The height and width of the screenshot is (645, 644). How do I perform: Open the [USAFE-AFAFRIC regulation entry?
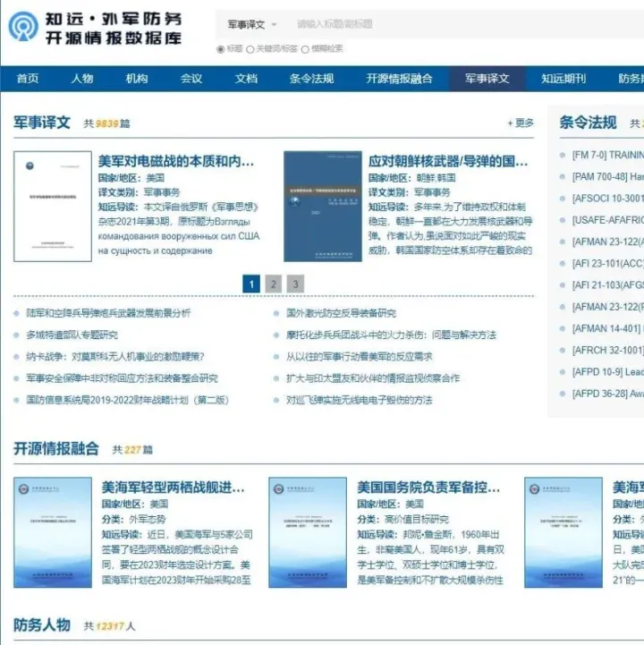coord(608,220)
